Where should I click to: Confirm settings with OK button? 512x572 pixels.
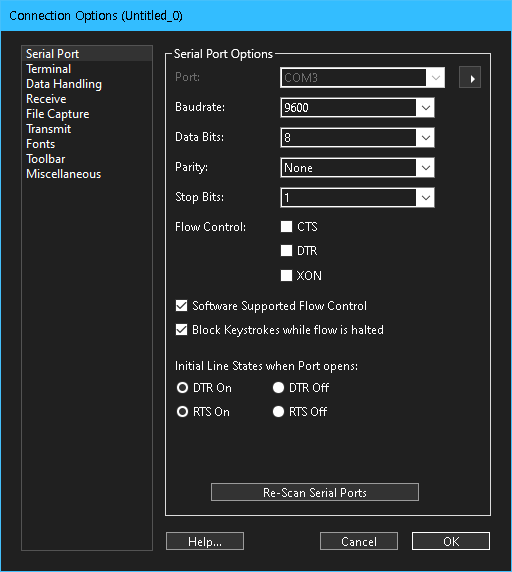pos(451,541)
